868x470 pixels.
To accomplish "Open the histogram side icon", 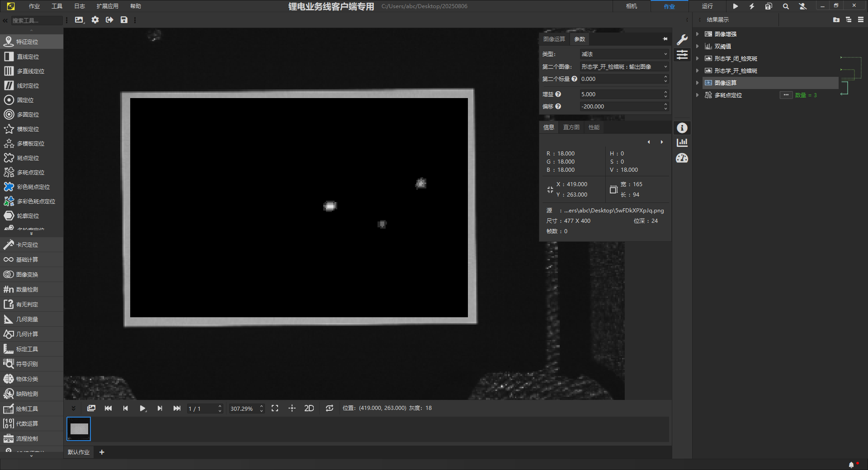I will 682,143.
